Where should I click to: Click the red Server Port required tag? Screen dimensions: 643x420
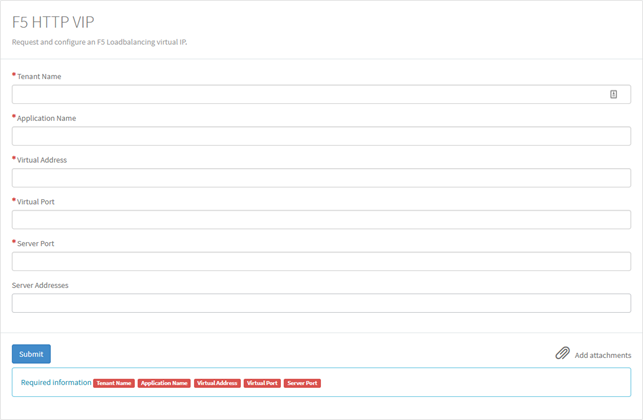tap(302, 383)
